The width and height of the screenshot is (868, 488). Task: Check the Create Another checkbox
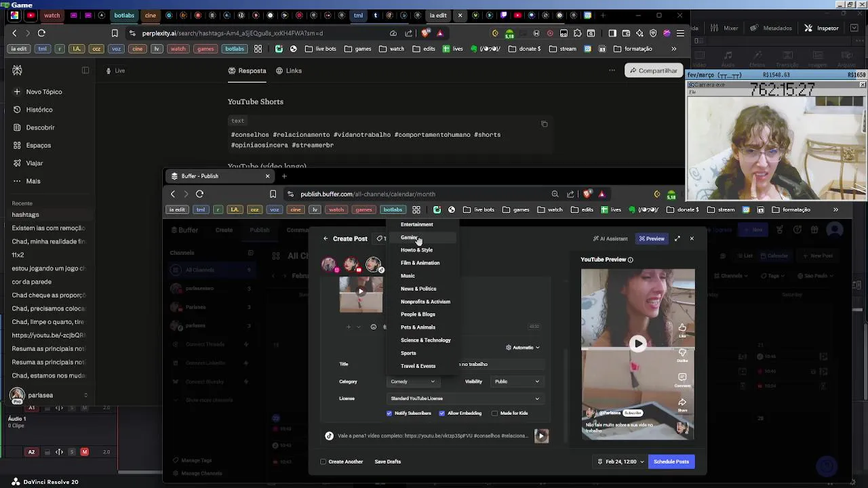[323, 462]
